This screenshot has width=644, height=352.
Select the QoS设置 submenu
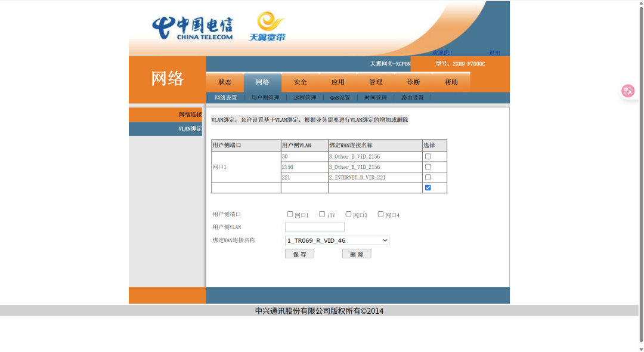(x=340, y=98)
